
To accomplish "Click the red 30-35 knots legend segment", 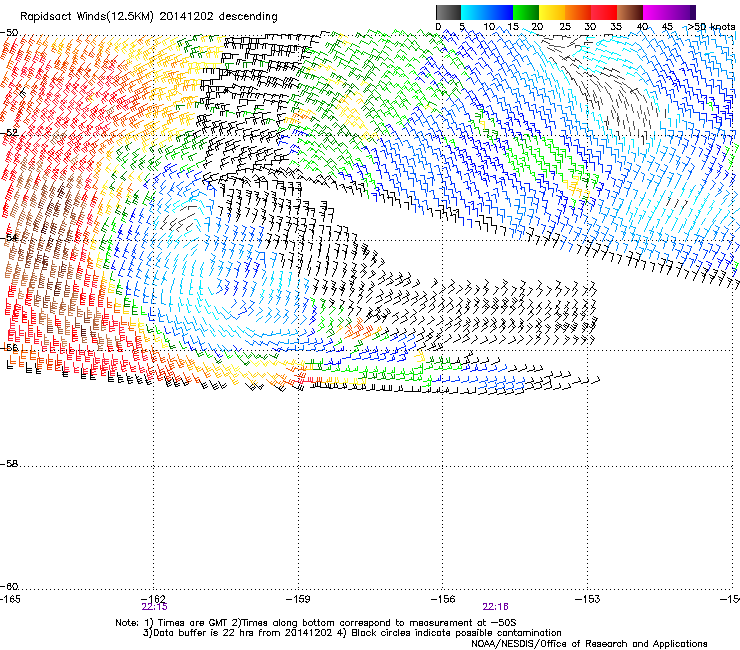I will click(604, 12).
